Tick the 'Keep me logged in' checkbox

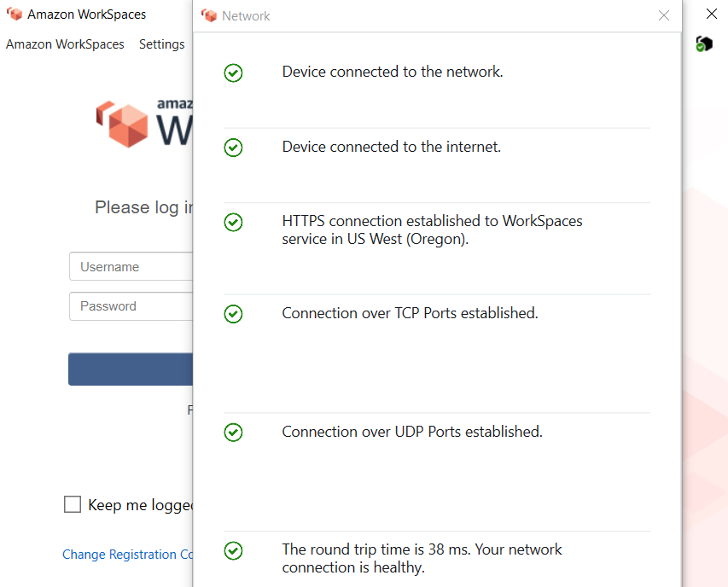73,505
